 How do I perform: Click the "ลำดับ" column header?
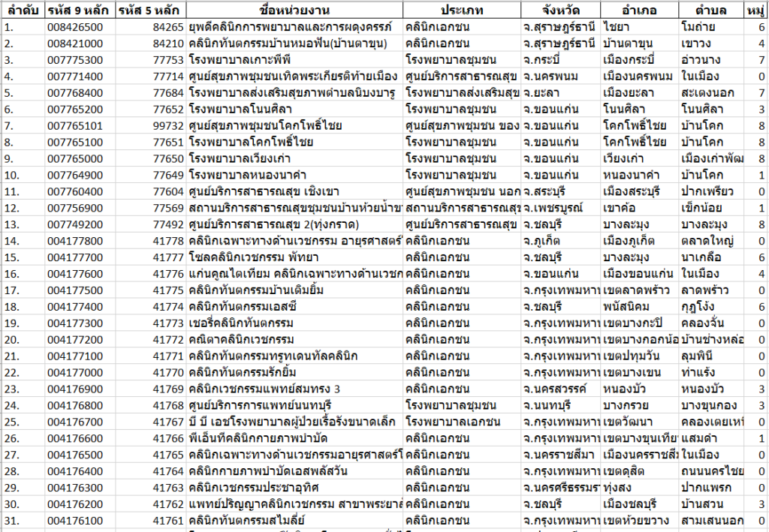pos(22,10)
